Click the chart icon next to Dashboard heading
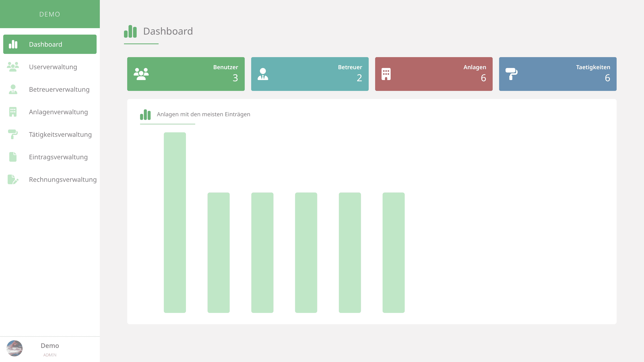Image resolution: width=644 pixels, height=362 pixels. click(130, 31)
